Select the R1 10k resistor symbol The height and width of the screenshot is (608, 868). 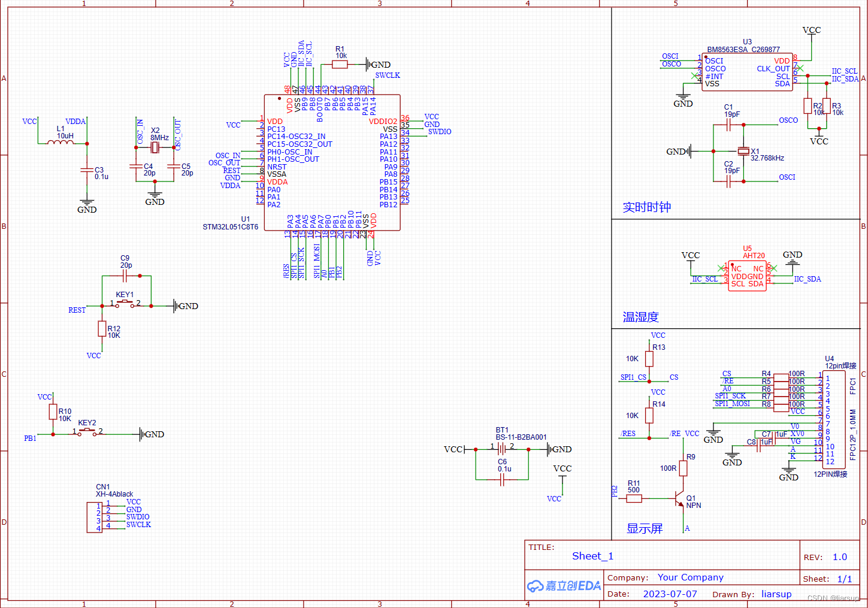click(x=340, y=64)
